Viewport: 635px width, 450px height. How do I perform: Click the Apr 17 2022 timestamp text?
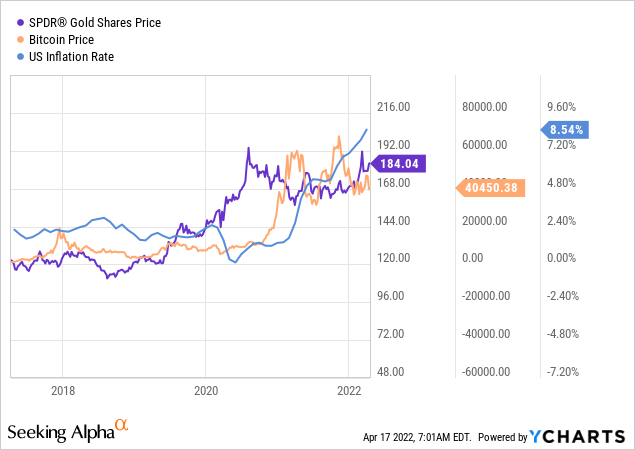coord(416,438)
